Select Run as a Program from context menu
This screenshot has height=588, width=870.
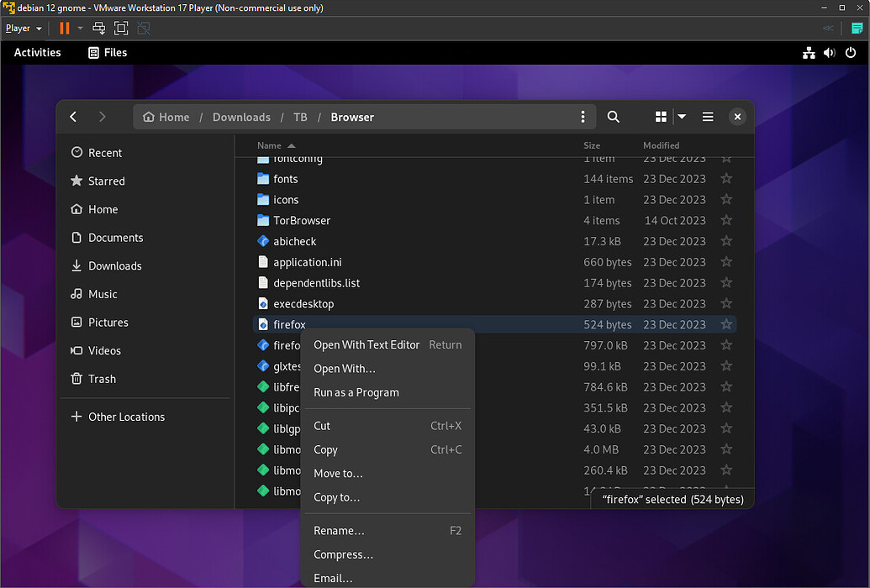(x=356, y=392)
